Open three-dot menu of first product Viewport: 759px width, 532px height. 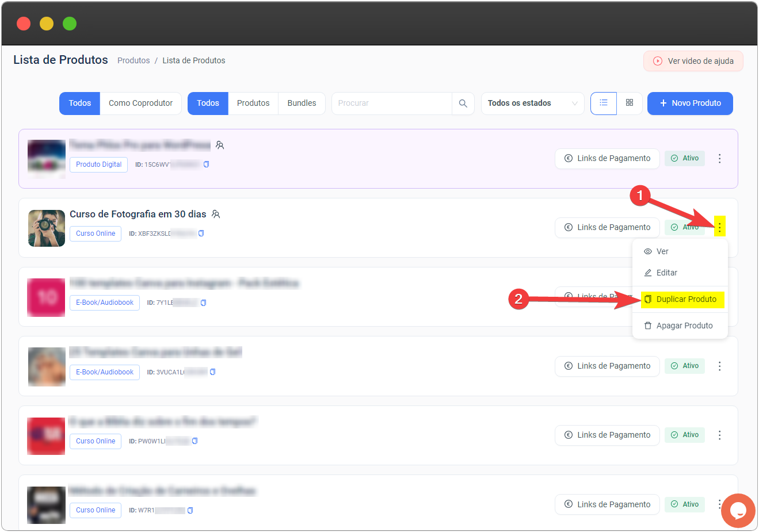(x=719, y=159)
